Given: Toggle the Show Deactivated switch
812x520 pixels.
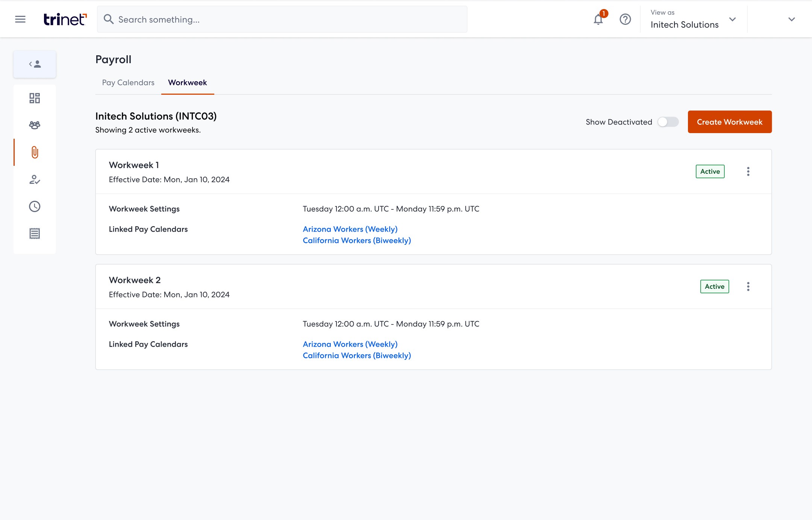Looking at the screenshot, I should [x=668, y=122].
